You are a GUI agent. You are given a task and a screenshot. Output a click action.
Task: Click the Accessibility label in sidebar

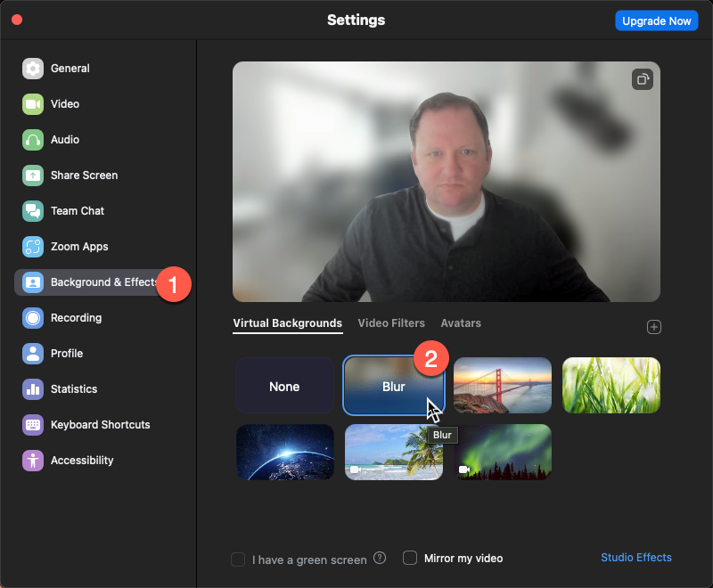point(82,461)
